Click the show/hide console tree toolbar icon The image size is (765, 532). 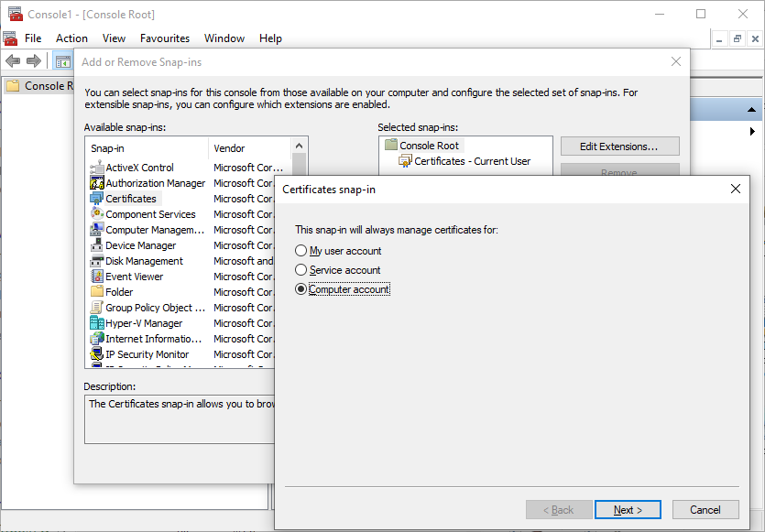pos(63,62)
